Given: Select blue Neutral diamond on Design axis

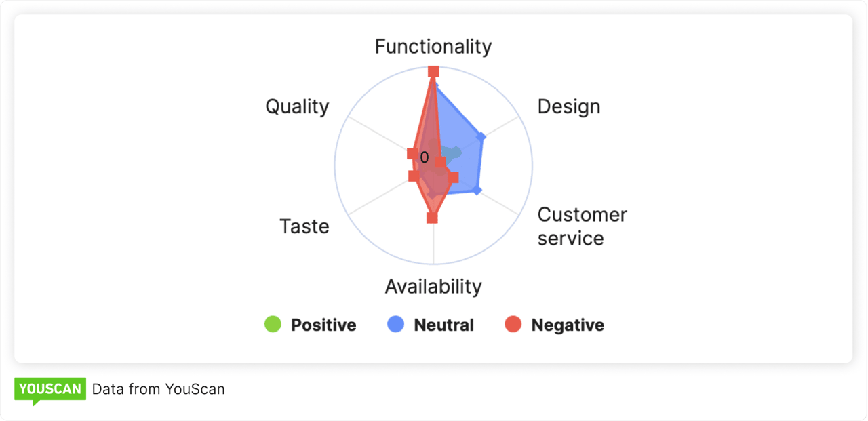Looking at the screenshot, I should coord(481,137).
